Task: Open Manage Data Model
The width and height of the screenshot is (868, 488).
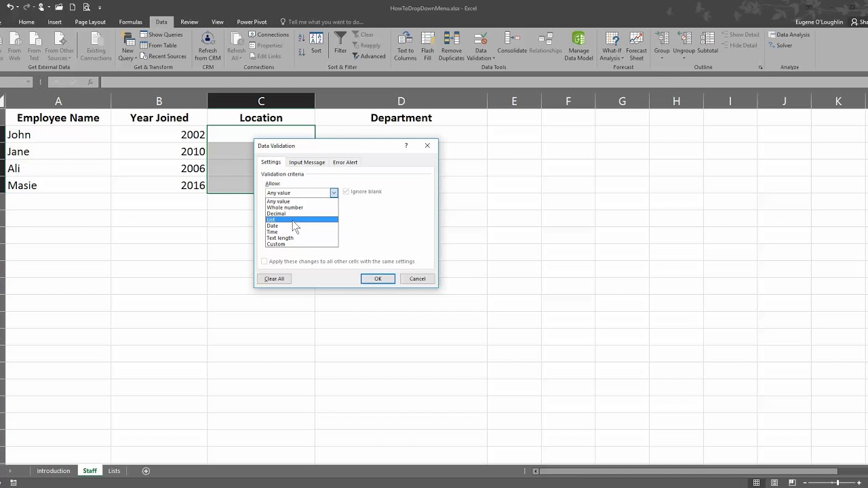Action: point(578,46)
